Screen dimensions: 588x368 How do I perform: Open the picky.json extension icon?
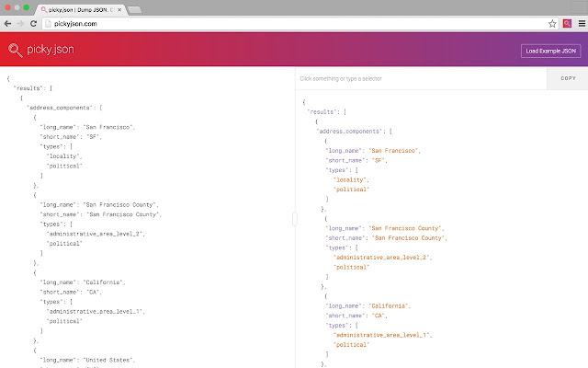click(567, 24)
